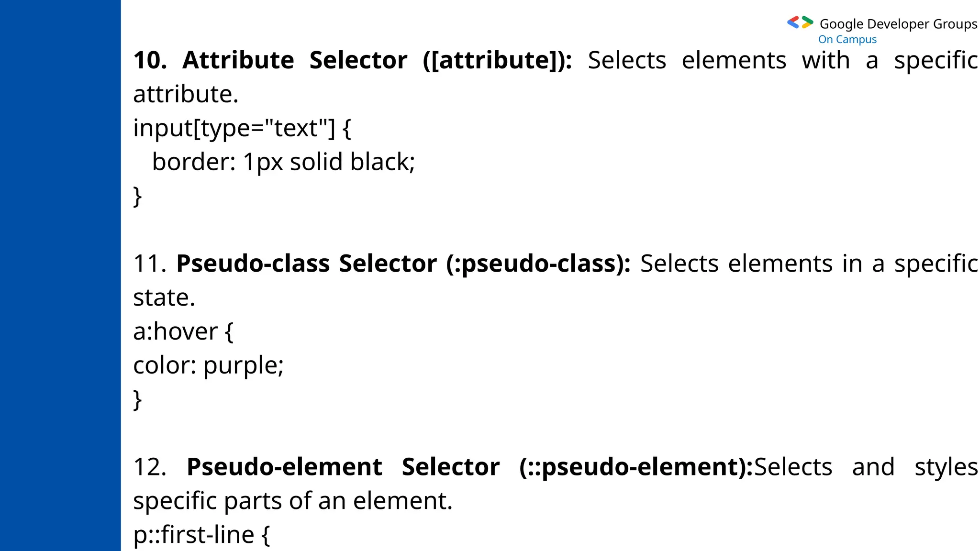Click the blue sidebar panel on left
The height and width of the screenshot is (551, 980).
point(60,275)
